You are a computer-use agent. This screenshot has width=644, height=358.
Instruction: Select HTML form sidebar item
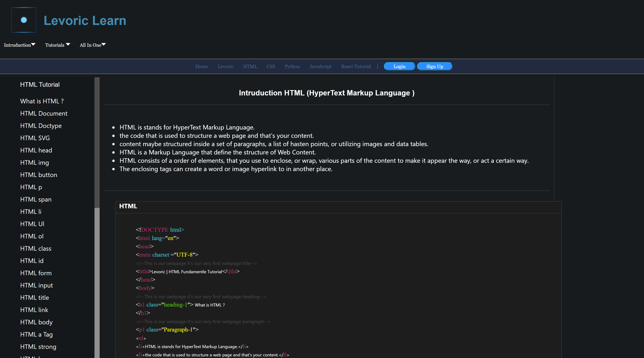click(x=36, y=272)
